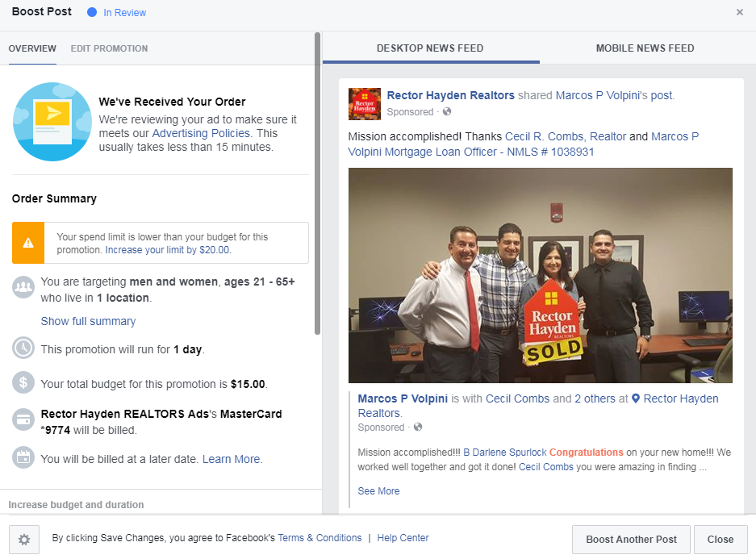Click Increase your limit by $20.00

[168, 249]
